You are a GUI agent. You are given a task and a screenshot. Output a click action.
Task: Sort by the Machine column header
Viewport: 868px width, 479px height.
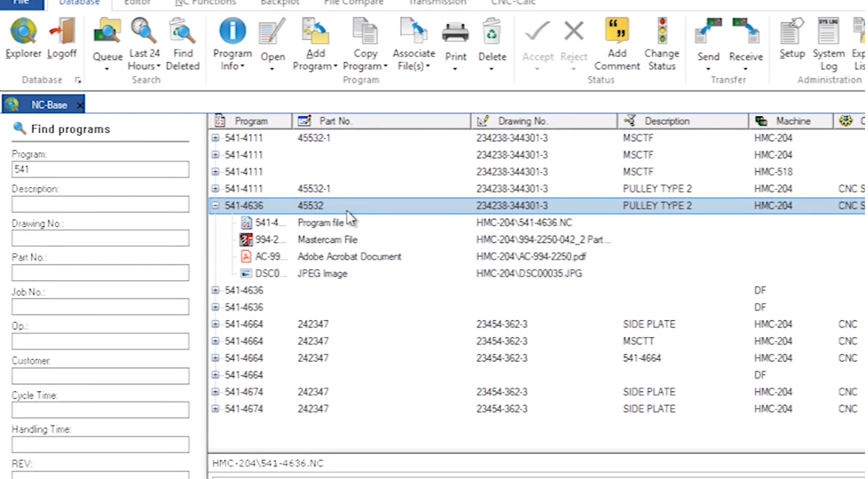pos(793,121)
